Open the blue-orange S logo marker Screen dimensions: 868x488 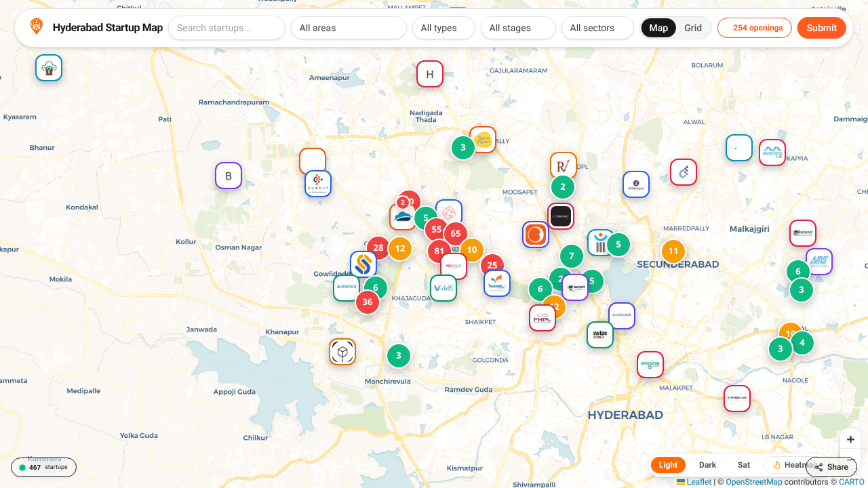[363, 264]
